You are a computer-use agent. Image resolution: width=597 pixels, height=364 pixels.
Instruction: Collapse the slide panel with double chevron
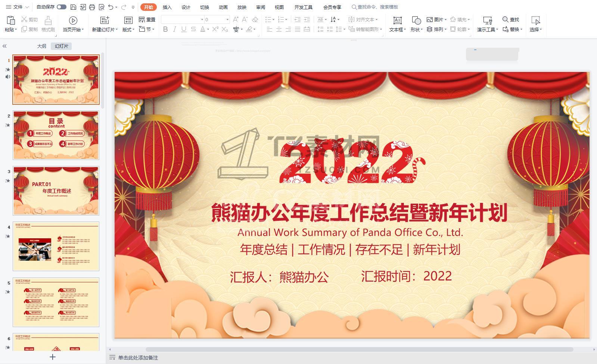coord(4,46)
